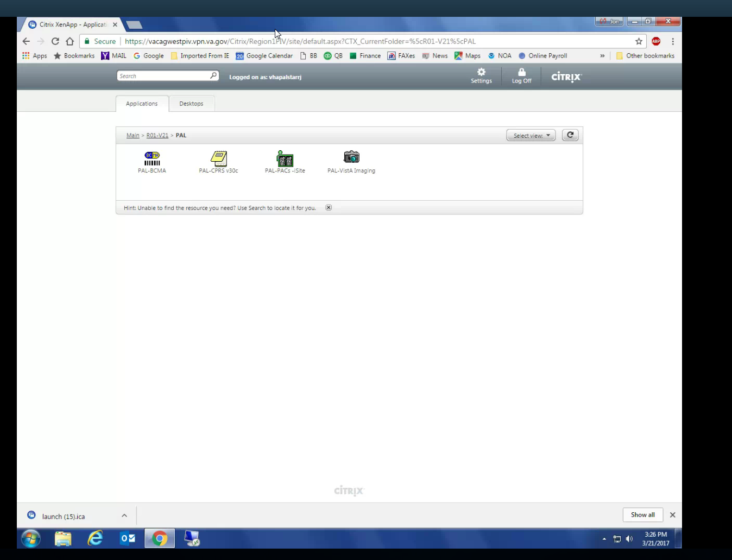Open Outlook from taskbar

pos(128,539)
